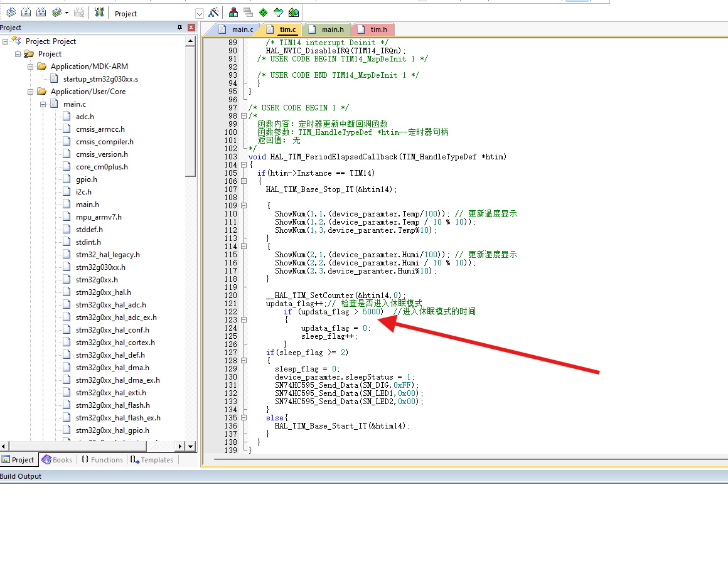Image resolution: width=728 pixels, height=581 pixels.
Task: Open Options for Target wand icon
Action: pos(213,13)
